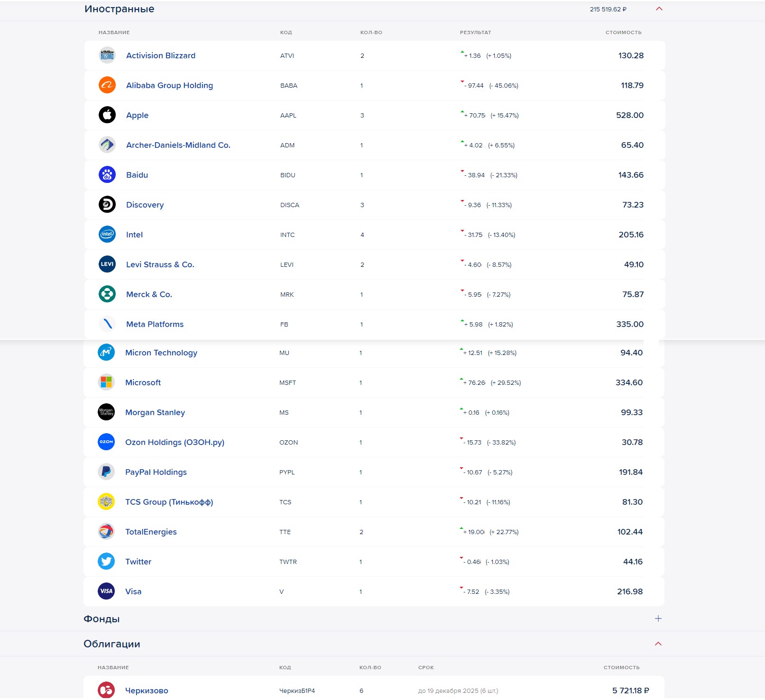Open the Twitter stock link
Image resolution: width=765 pixels, height=700 pixels.
tap(138, 562)
